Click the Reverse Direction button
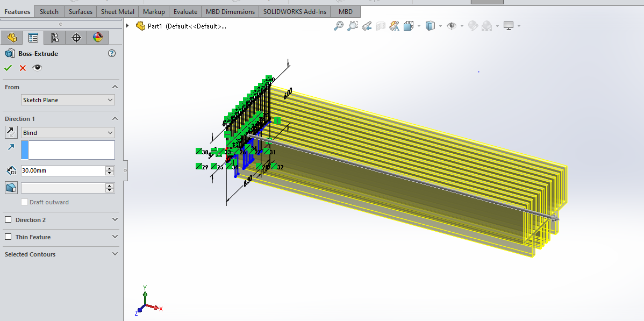Screen dimensions: 644x321 click(11, 132)
